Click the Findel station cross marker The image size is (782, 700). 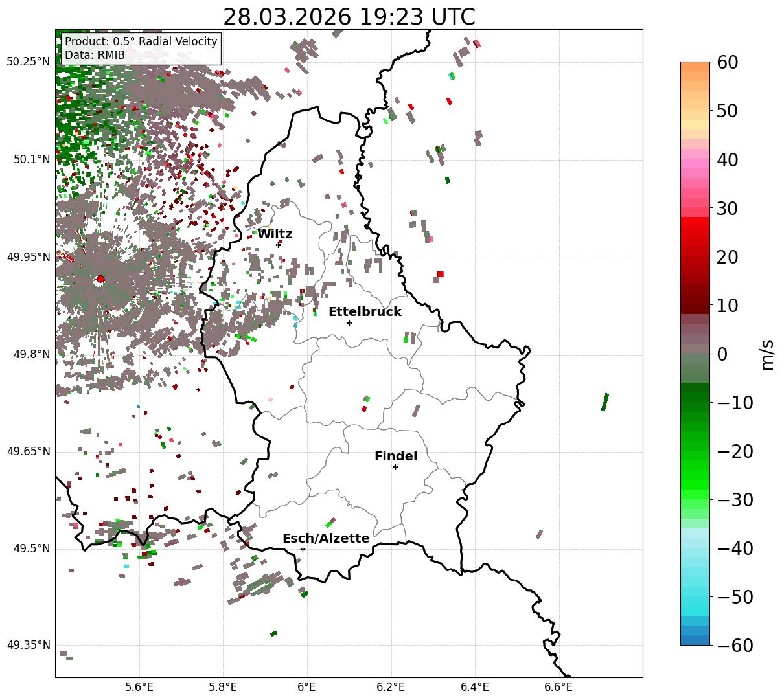click(x=395, y=467)
